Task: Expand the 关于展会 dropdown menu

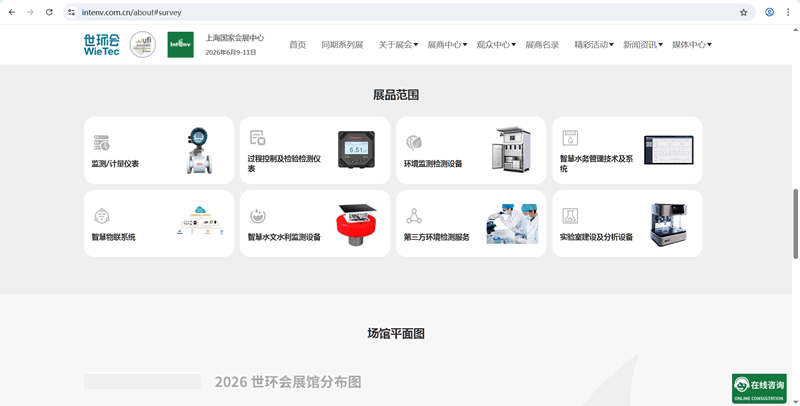Action: pyautogui.click(x=399, y=45)
